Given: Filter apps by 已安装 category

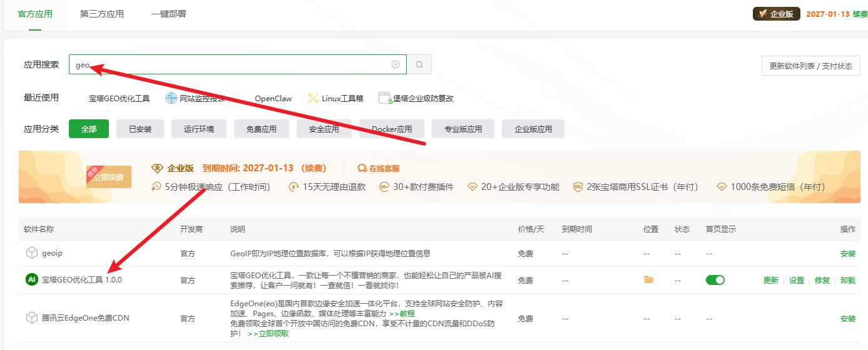Looking at the screenshot, I should [140, 129].
